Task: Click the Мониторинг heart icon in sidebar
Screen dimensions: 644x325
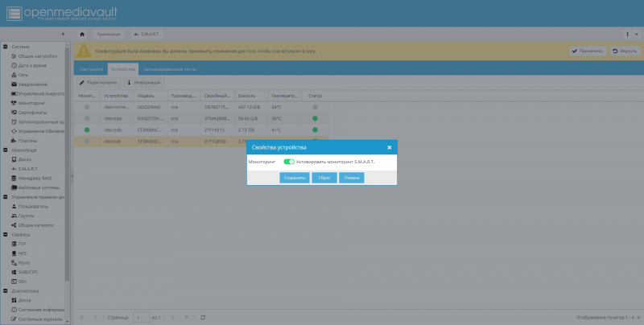Action: [x=14, y=104]
